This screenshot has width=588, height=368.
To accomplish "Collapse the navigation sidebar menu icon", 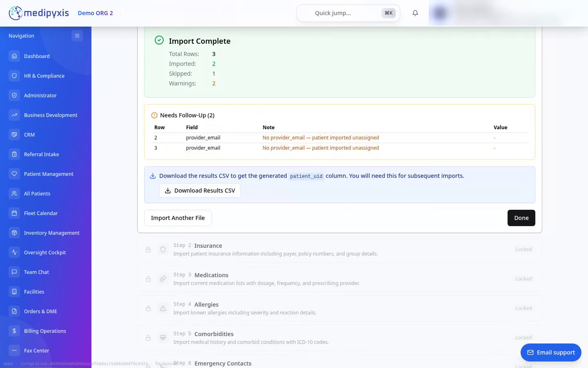I will coord(77,36).
